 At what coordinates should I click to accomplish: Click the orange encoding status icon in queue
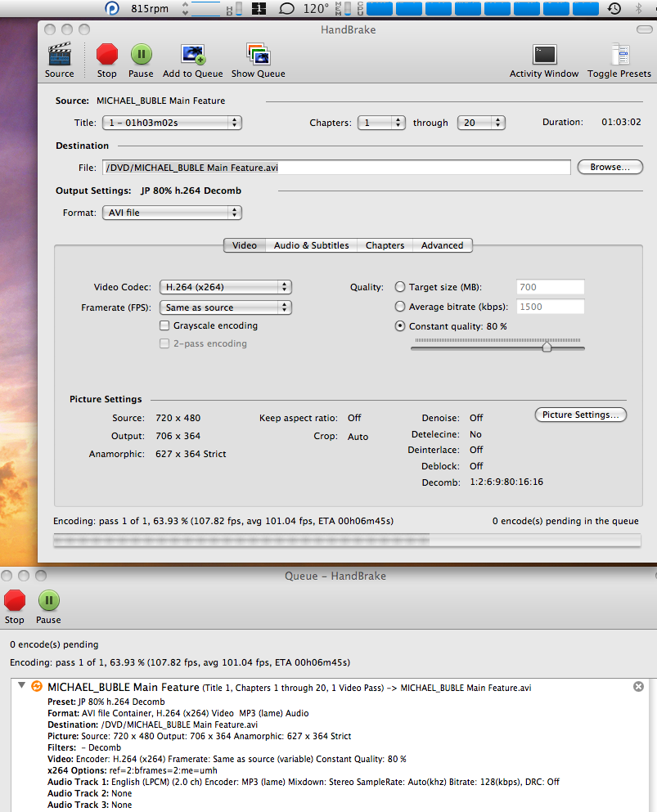tap(37, 686)
